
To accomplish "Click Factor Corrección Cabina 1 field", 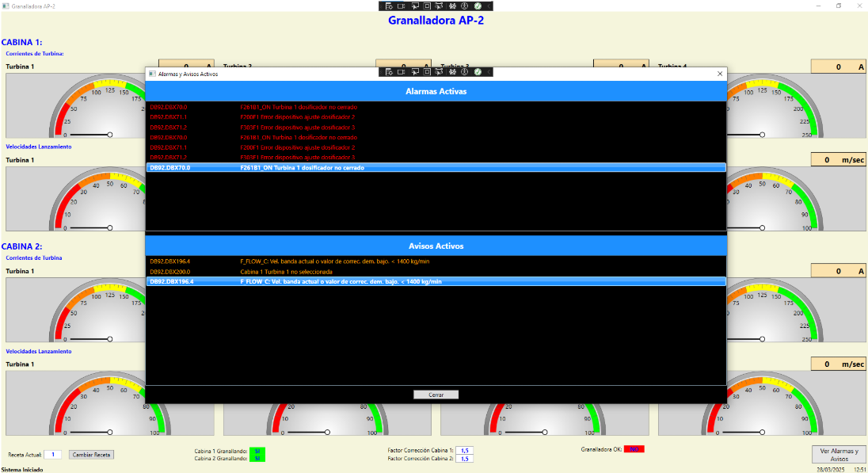I will (x=464, y=450).
